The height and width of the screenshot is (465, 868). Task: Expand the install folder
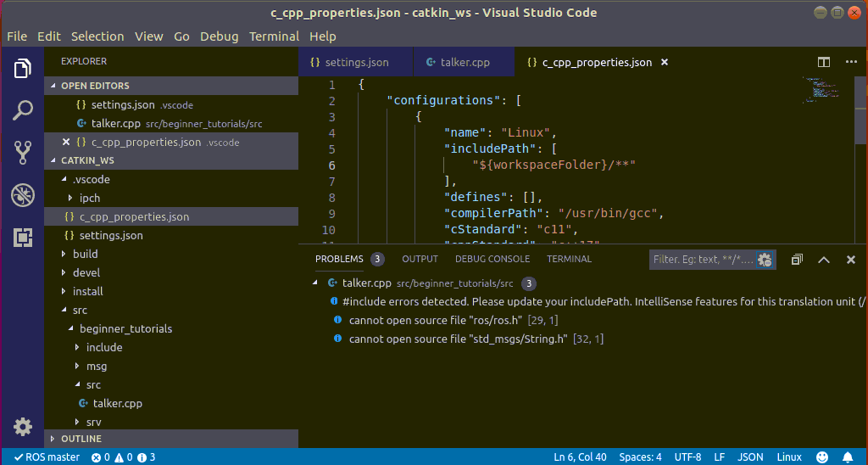pyautogui.click(x=64, y=291)
